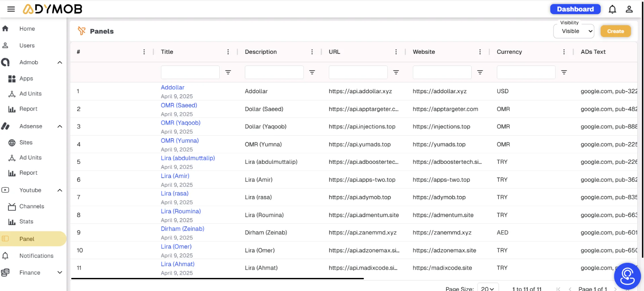Open the URL column menu dots
Screen dimensions: 644x291
396,52
